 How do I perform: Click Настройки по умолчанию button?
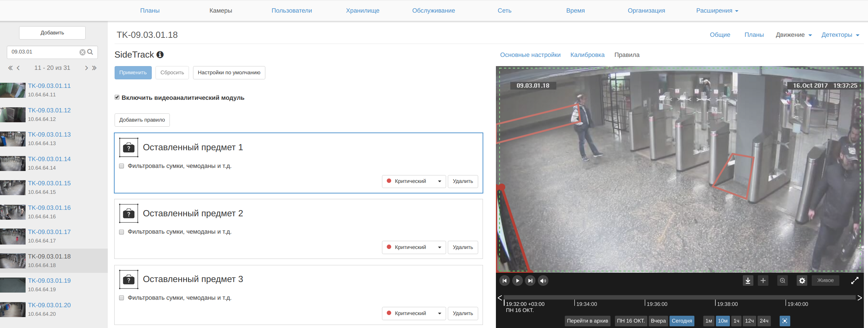pos(229,73)
